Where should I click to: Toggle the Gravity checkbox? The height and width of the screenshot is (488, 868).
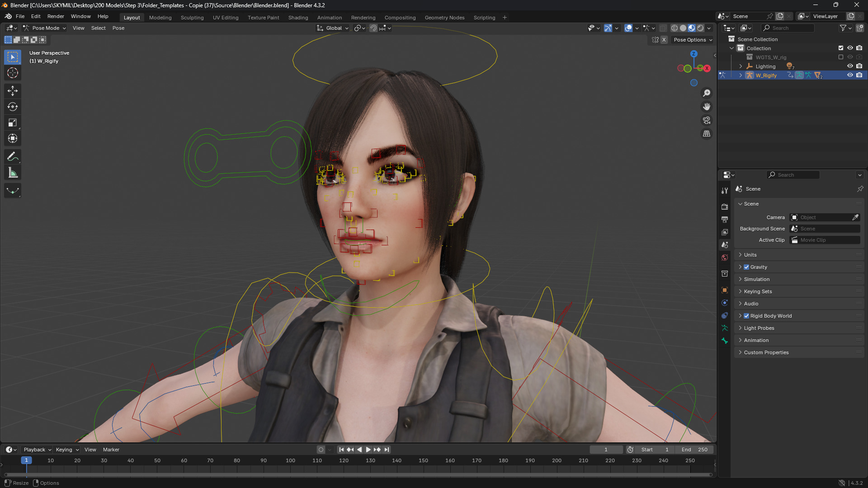[746, 267]
